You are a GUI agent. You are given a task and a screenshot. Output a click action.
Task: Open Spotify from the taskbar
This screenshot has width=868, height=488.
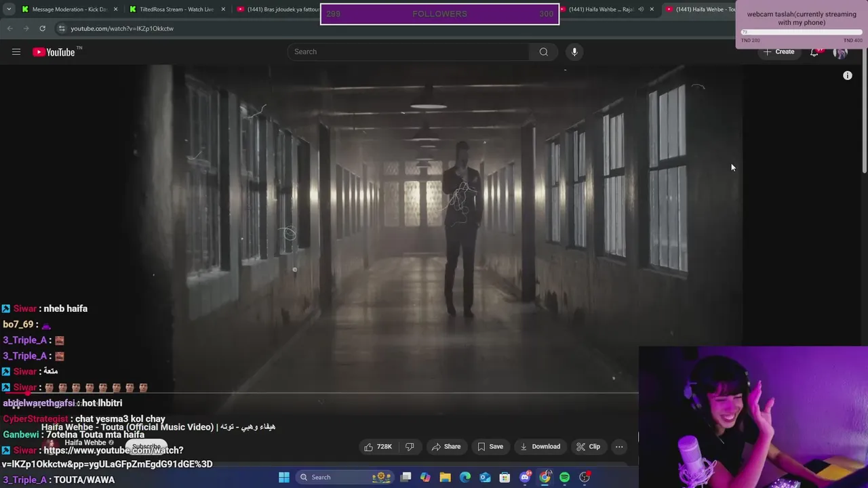[x=564, y=477]
